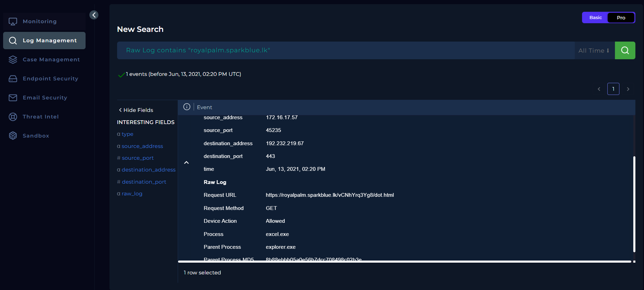Filter by source_address field
Viewport: 644px width, 290px height.
tap(142, 146)
